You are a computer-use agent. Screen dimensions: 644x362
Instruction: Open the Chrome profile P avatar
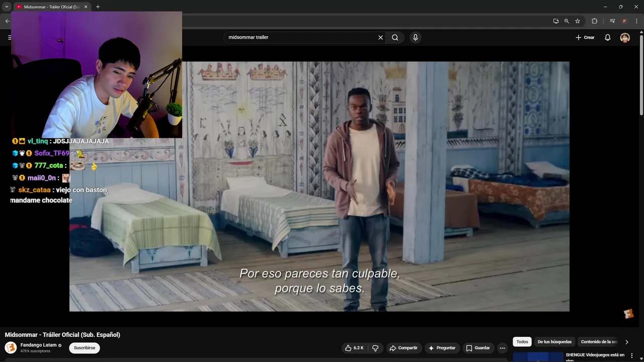[624, 21]
